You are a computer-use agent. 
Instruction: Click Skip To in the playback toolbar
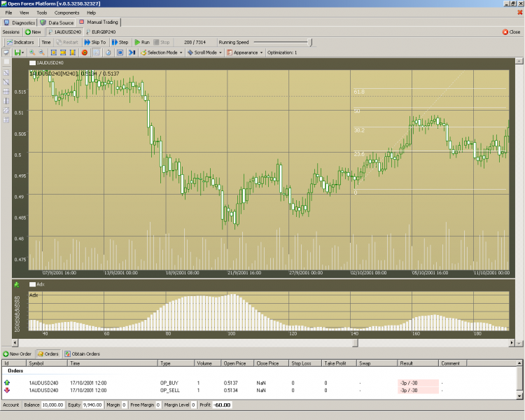click(x=95, y=42)
